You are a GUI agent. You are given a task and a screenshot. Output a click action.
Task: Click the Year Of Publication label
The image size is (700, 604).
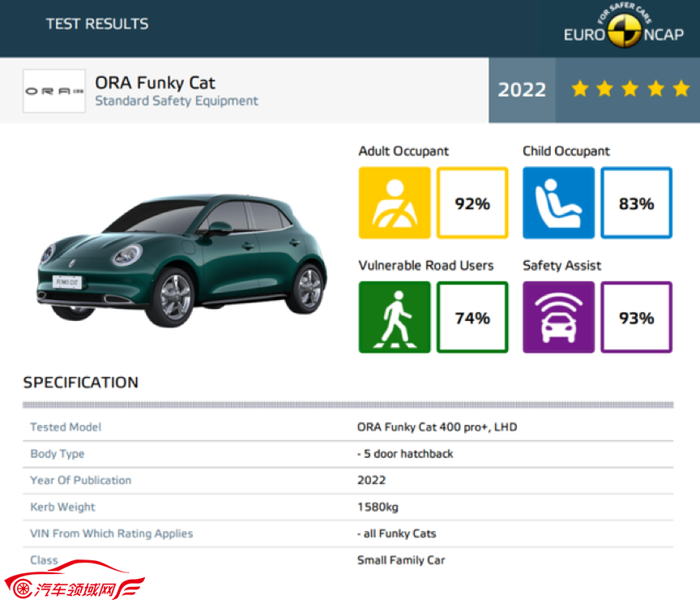[x=81, y=480]
